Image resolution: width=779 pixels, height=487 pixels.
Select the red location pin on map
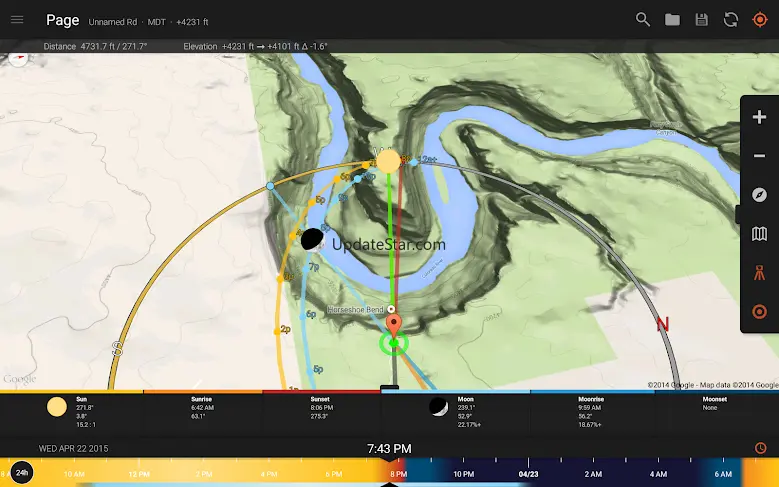[394, 325]
